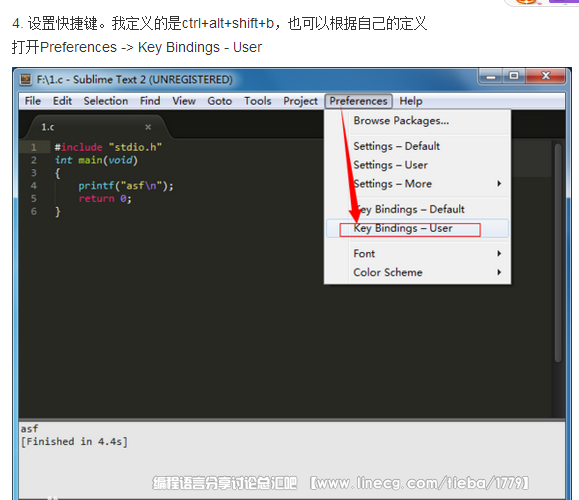The height and width of the screenshot is (500, 579).
Task: Open the Find menu
Action: 150,101
